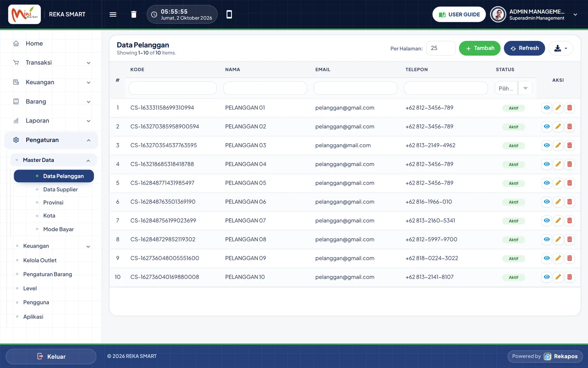
Task: Open Kelola Outlet menu item
Action: click(40, 260)
